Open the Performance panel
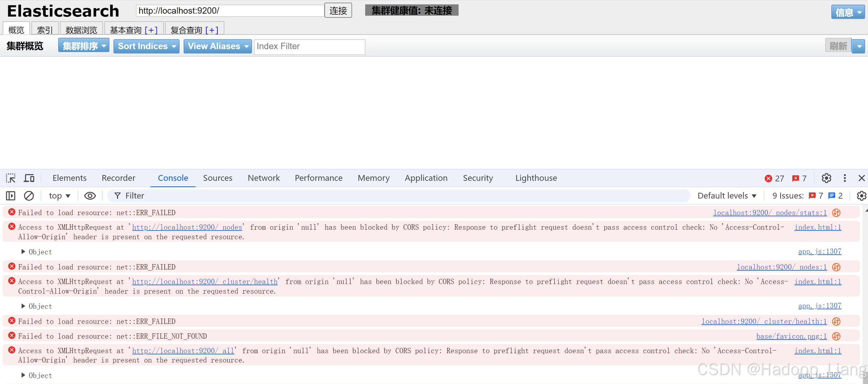This screenshot has width=868, height=384. [318, 178]
